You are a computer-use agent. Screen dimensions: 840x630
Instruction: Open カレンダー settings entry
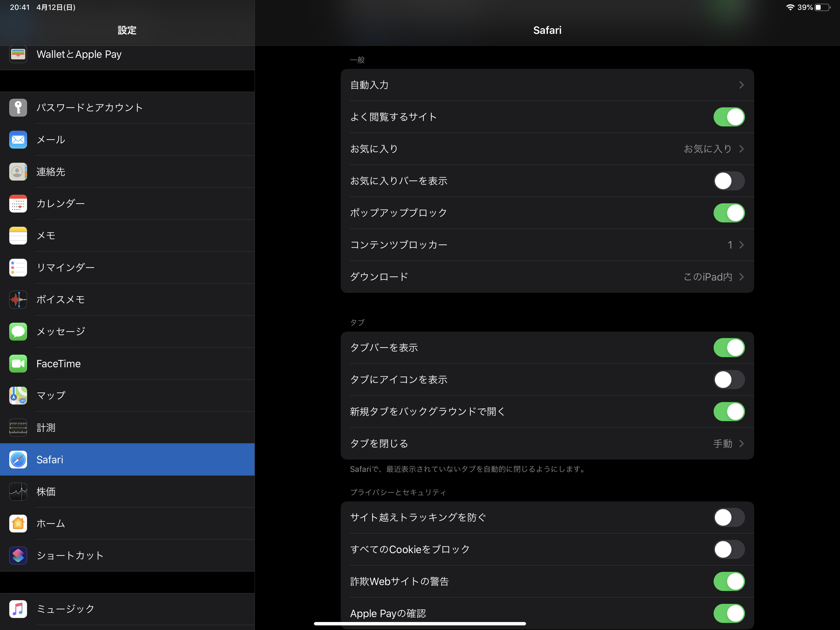click(x=127, y=203)
